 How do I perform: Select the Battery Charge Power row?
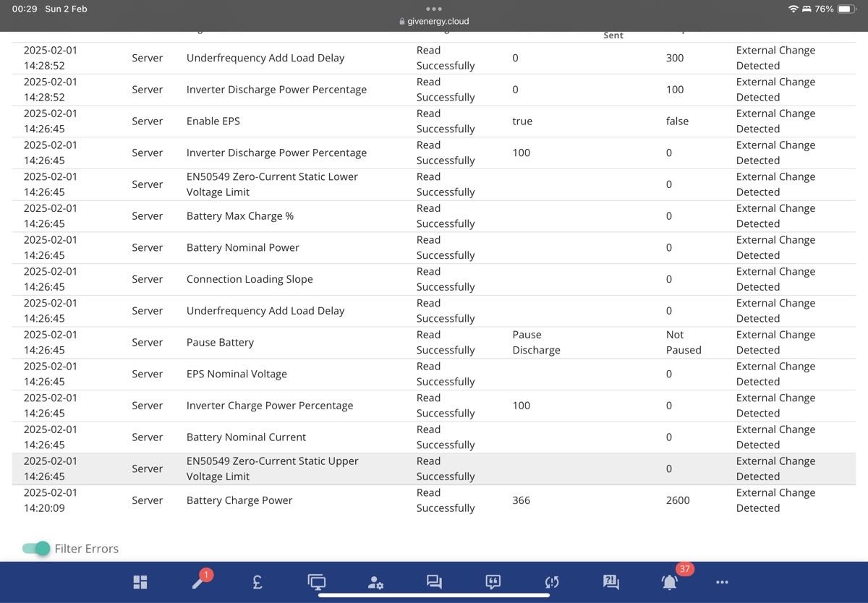point(434,500)
